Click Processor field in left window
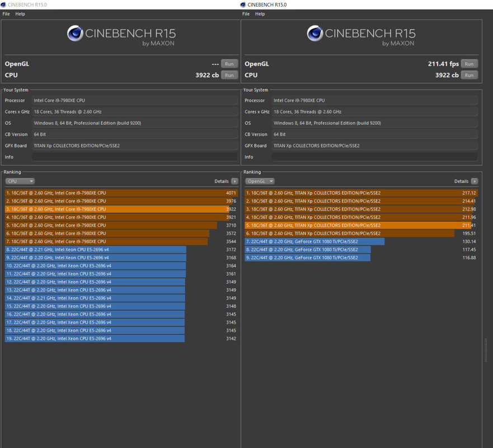Image resolution: width=493 pixels, height=448 pixels. (135, 100)
